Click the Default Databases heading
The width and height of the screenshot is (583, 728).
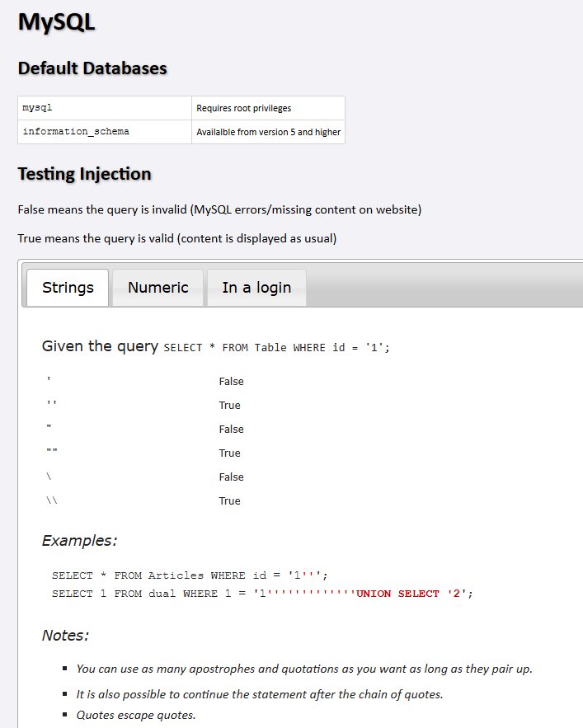pos(92,68)
